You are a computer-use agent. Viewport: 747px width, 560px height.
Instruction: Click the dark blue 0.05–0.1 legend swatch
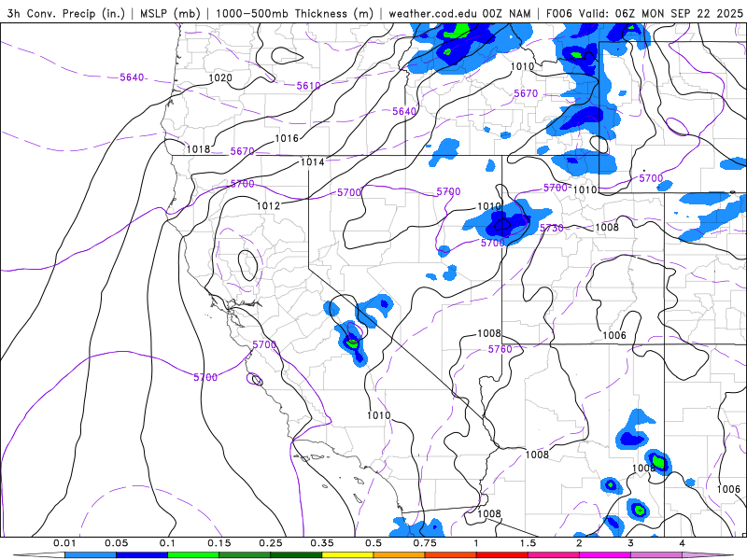142,555
